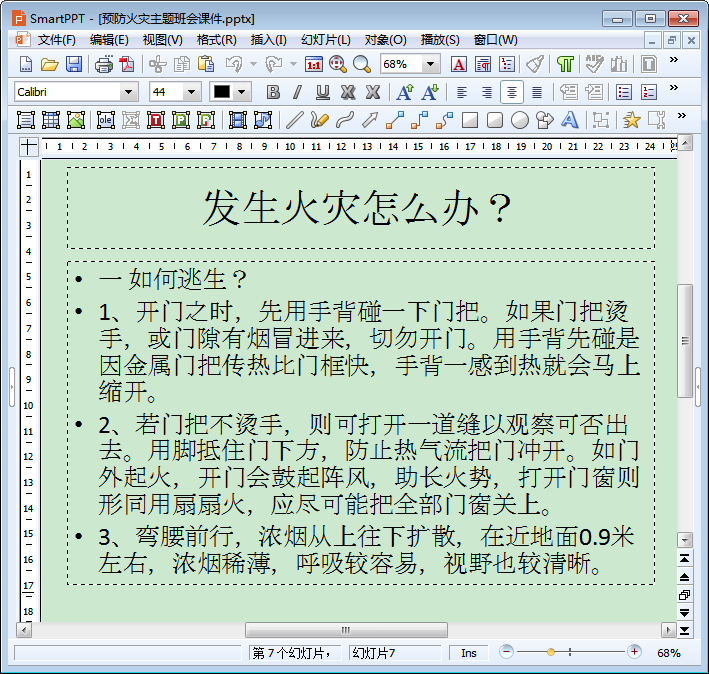Insert a table frame from the object toolbar
Viewport: 709px width, 674px height.
point(51,120)
